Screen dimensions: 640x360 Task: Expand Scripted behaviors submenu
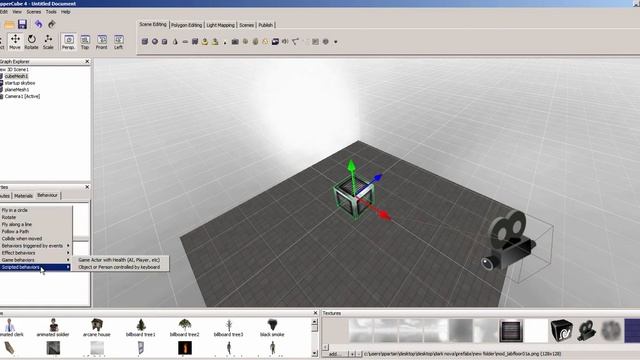pyautogui.click(x=36, y=267)
